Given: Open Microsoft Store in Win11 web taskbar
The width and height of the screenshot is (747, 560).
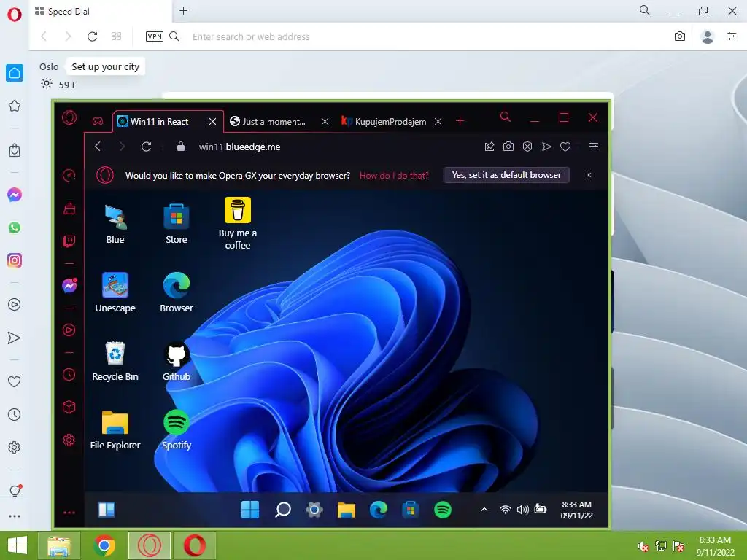Looking at the screenshot, I should (411, 510).
